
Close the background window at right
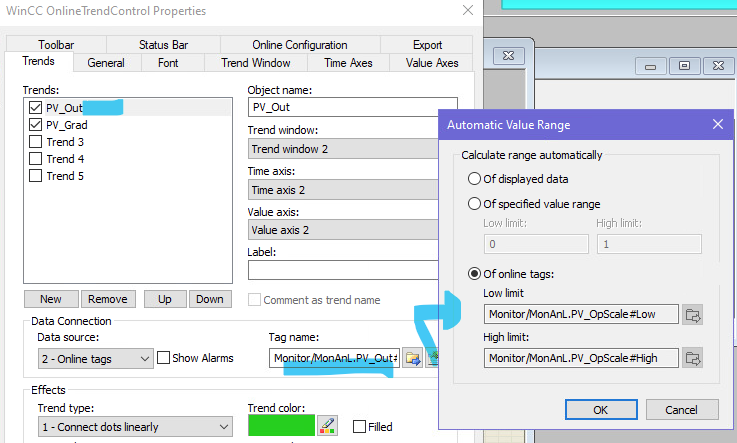pyautogui.click(x=718, y=66)
